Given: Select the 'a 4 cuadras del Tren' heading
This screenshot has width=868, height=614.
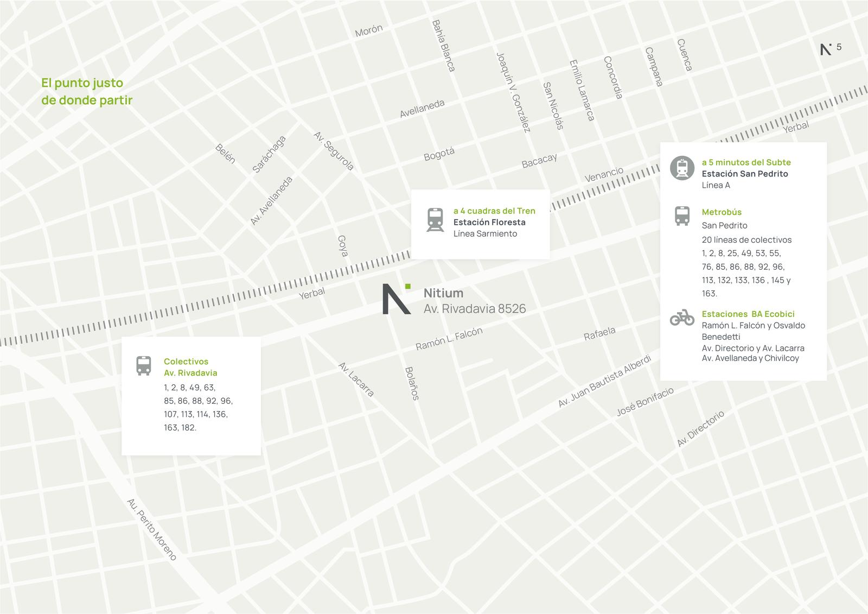Looking at the screenshot, I should pyautogui.click(x=494, y=211).
